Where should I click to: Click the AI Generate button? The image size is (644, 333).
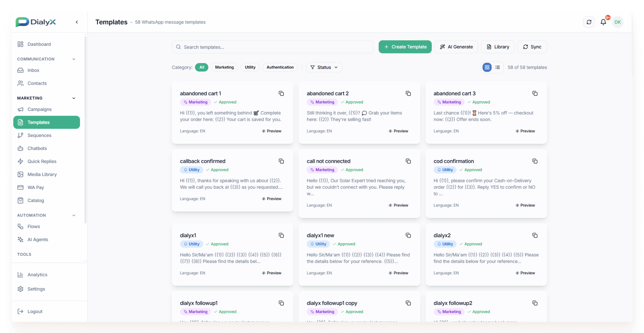pyautogui.click(x=456, y=47)
